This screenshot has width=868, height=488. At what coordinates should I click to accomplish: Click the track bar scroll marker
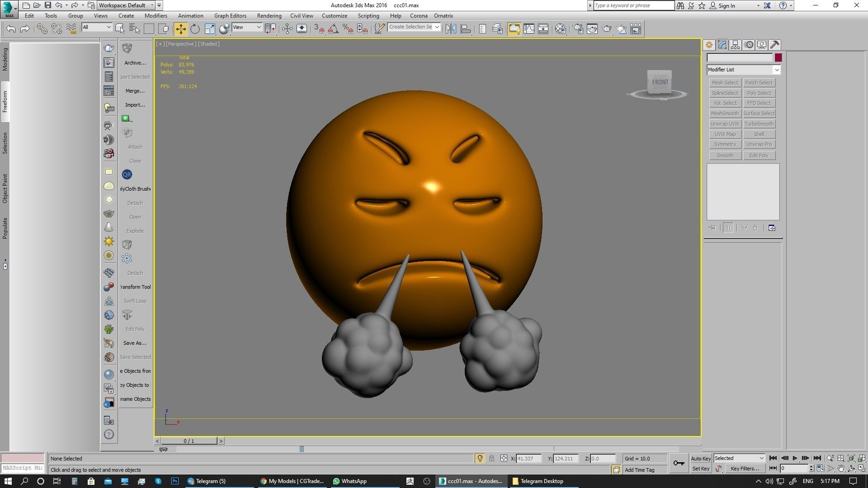(x=302, y=449)
